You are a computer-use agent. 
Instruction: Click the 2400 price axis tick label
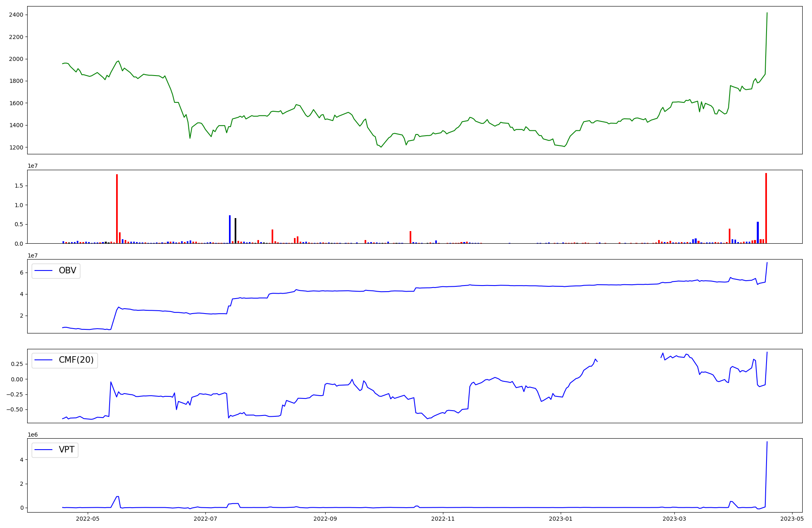click(15, 15)
